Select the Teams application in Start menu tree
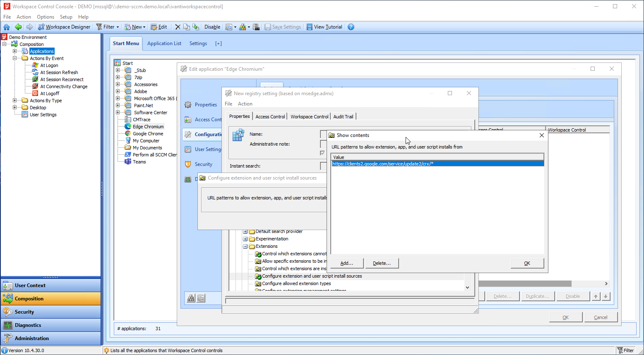This screenshot has height=355, width=644. [x=139, y=162]
